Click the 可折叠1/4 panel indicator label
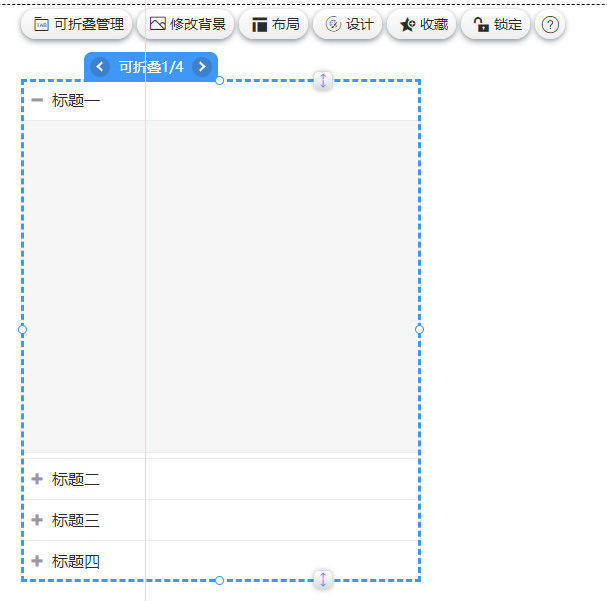Screen dimensions: 607x601 pos(151,67)
